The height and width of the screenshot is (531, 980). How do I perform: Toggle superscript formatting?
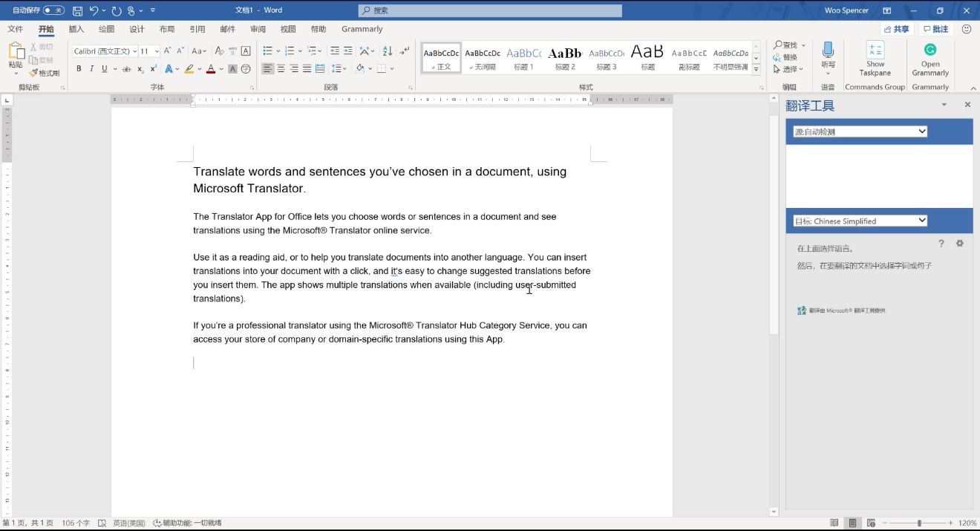[153, 69]
